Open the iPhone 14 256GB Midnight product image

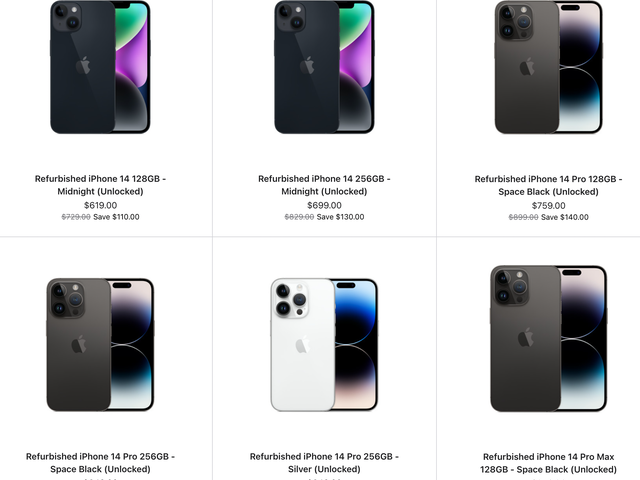tap(324, 67)
